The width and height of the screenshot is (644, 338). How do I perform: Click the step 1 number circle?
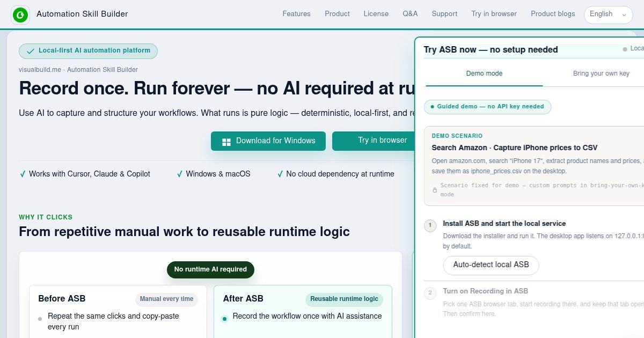coord(430,226)
